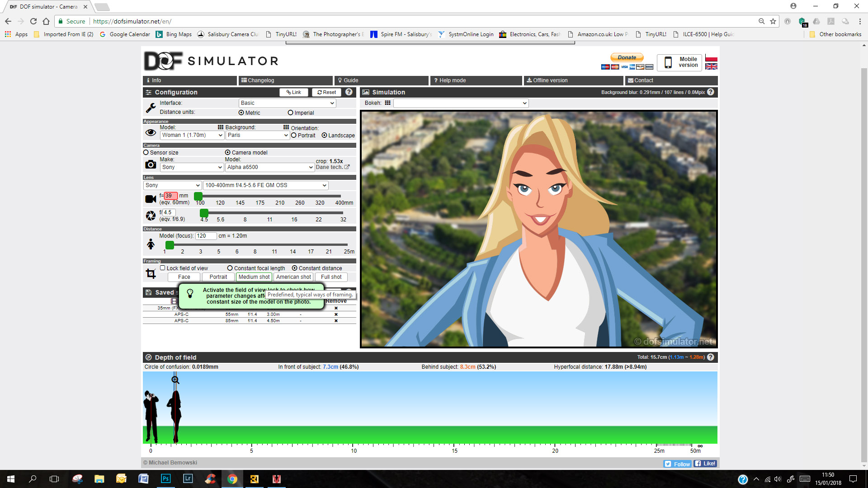Image resolution: width=868 pixels, height=488 pixels.
Task: Open File Explorer from the taskbar
Action: (x=99, y=479)
